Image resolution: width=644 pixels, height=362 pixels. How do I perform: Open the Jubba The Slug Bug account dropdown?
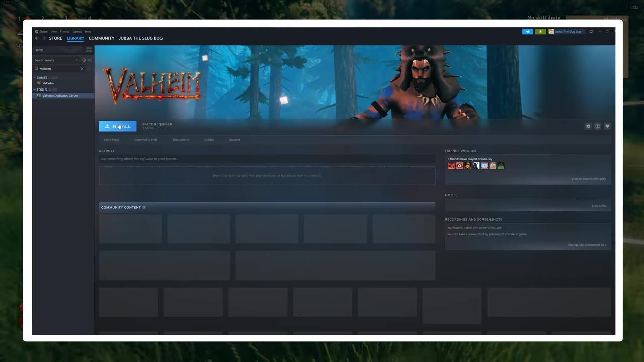click(x=570, y=32)
